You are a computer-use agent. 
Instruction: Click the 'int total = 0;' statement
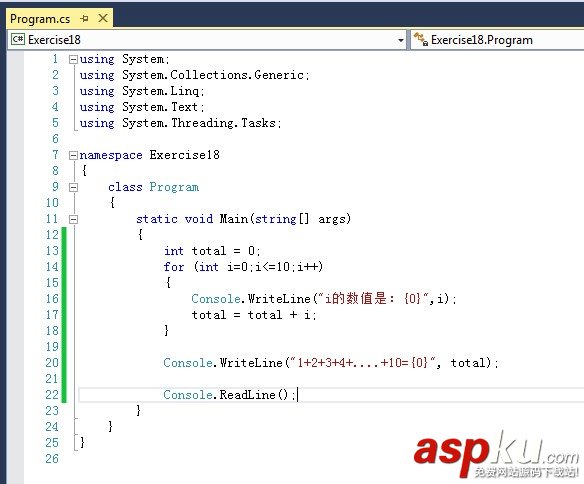point(212,251)
